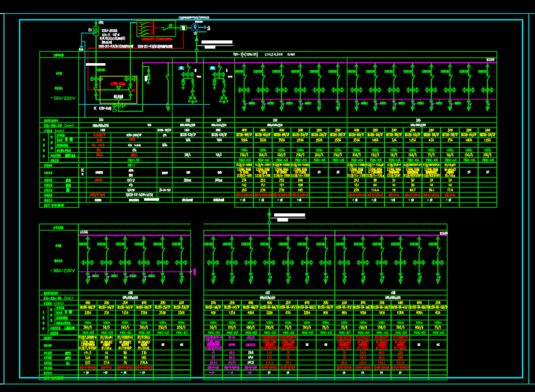Viewport: 535px width, 392px height.
Task: Select the green transformer double-circle symbol
Action: (96, 31)
